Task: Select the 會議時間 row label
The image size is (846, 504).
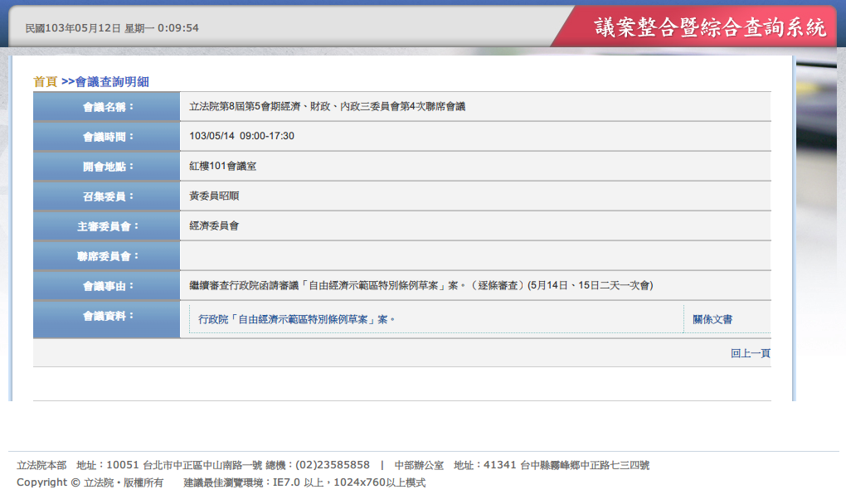Action: pos(108,137)
